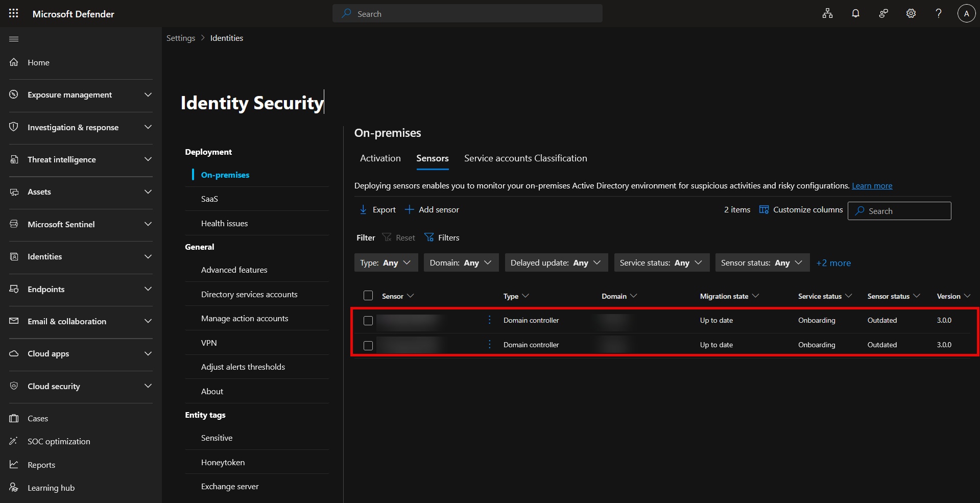Switch to Service accounts Classification tab
This screenshot has height=503, width=980.
(525, 158)
